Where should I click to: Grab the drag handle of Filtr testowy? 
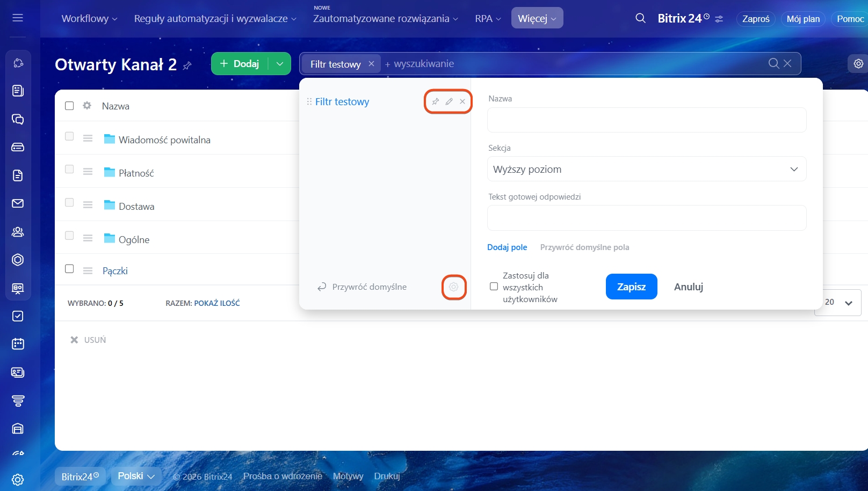pyautogui.click(x=309, y=101)
